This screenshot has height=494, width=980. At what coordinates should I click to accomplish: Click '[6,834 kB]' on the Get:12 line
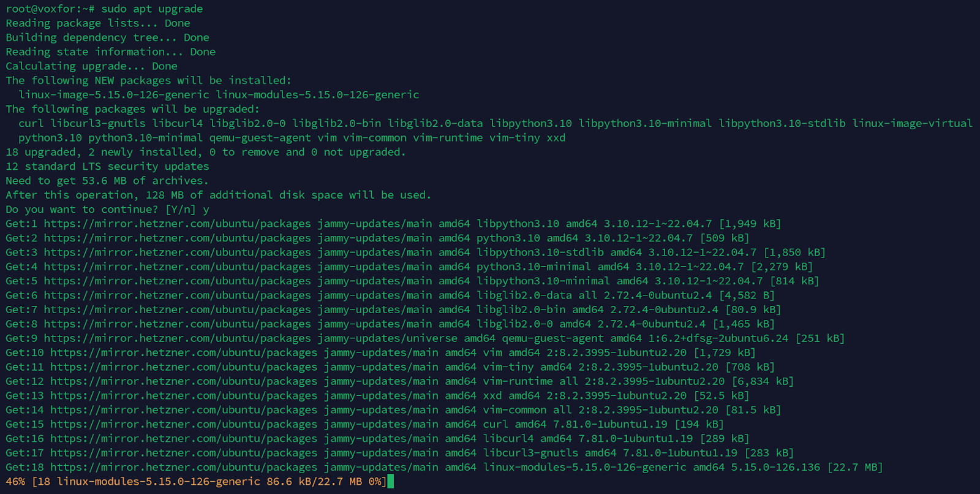[x=763, y=381]
